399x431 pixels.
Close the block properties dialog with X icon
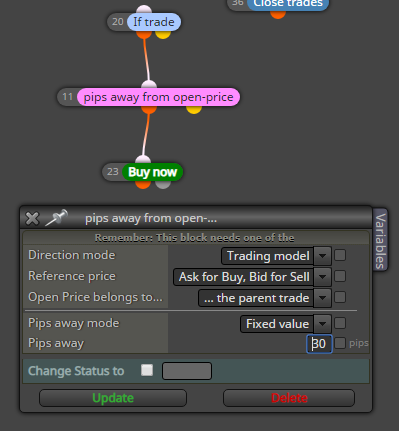[x=32, y=219]
